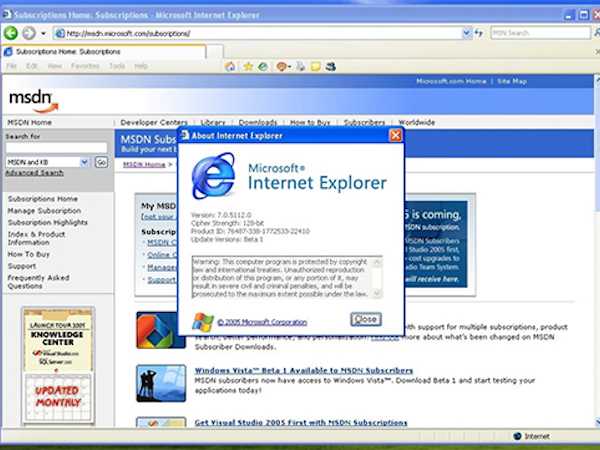Click the Messenger people icon in toolbar

pyautogui.click(x=331, y=67)
